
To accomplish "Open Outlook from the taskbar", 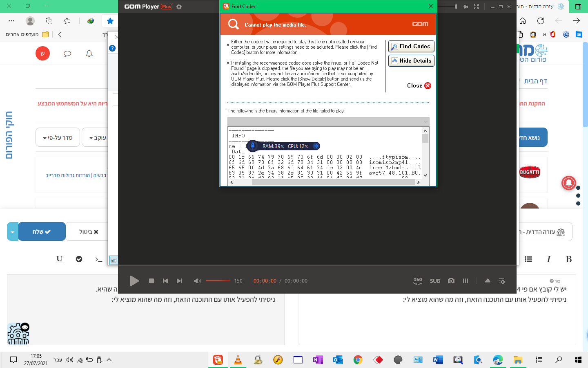I will click(x=338, y=360).
